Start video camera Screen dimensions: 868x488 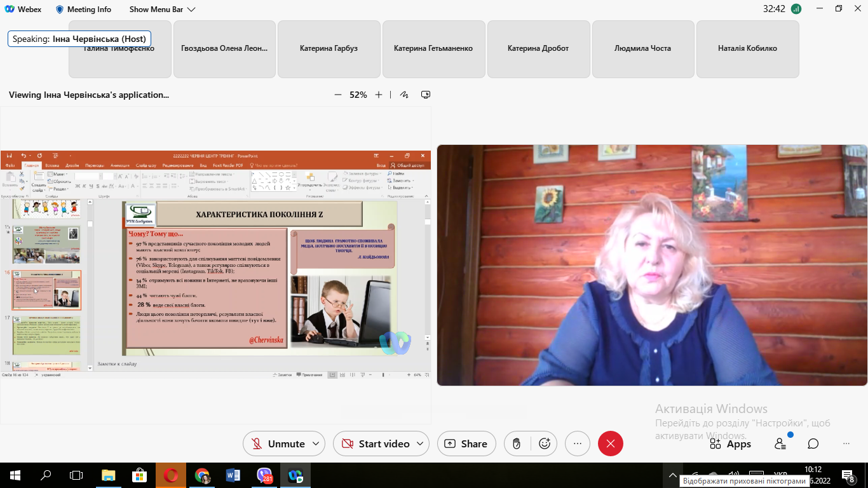tap(375, 444)
